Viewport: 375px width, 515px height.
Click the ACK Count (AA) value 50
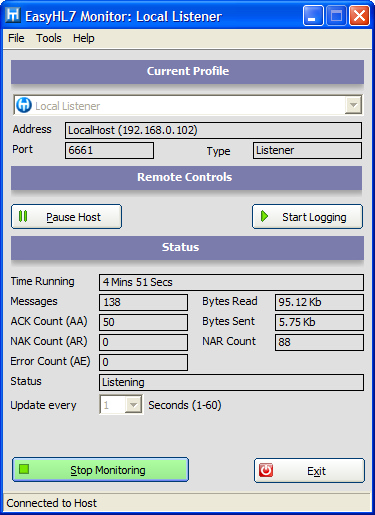[x=143, y=322]
